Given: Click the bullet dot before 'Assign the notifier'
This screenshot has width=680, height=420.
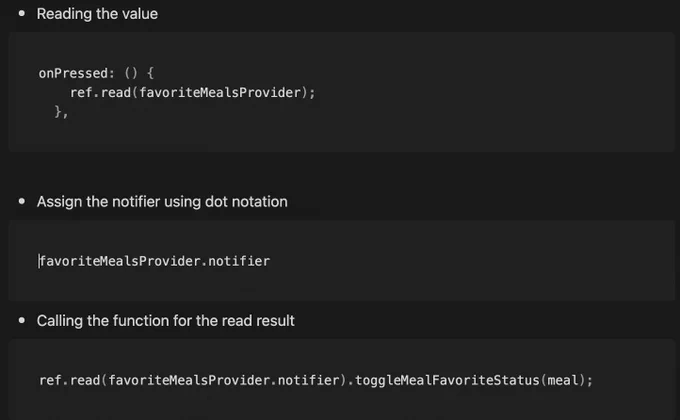Looking at the screenshot, I should (x=22, y=201).
